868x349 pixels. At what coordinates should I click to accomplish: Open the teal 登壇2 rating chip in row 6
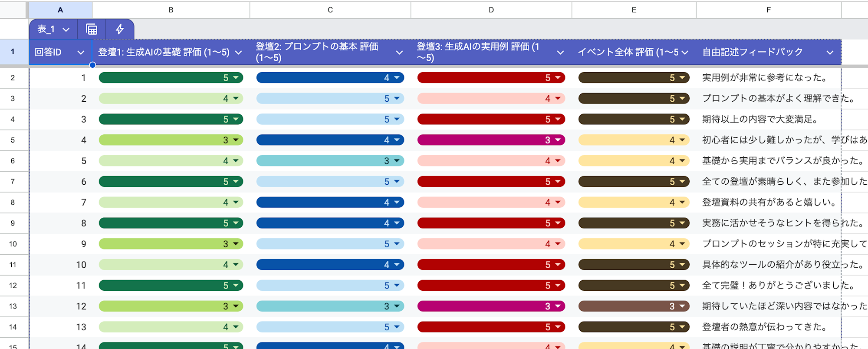330,161
